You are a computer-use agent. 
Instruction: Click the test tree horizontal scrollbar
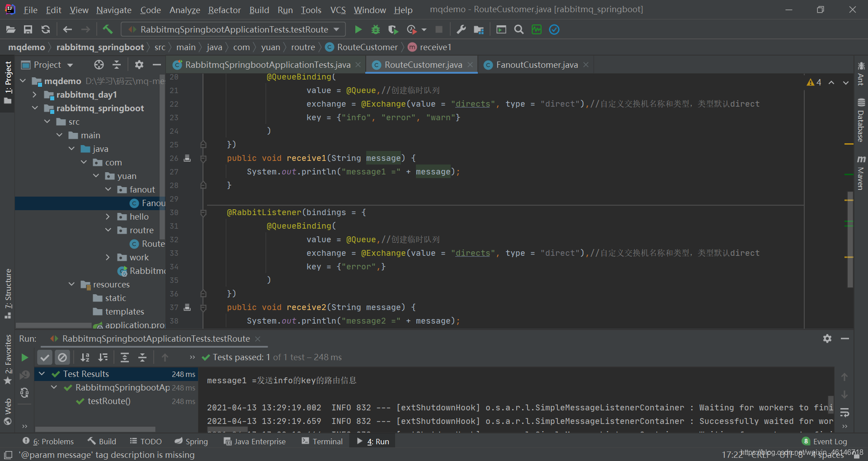[x=95, y=429]
